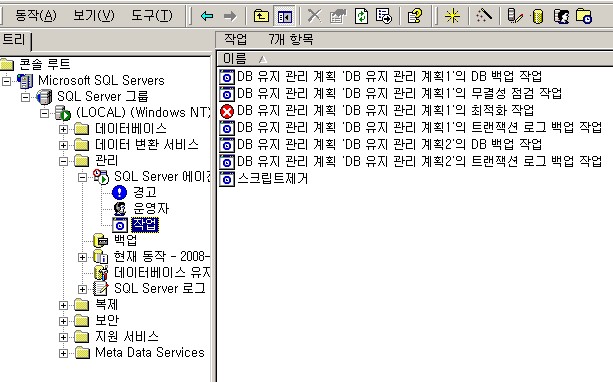Toggle the Show/Hide console tree icon
This screenshot has height=382, width=613.
pos(285,16)
